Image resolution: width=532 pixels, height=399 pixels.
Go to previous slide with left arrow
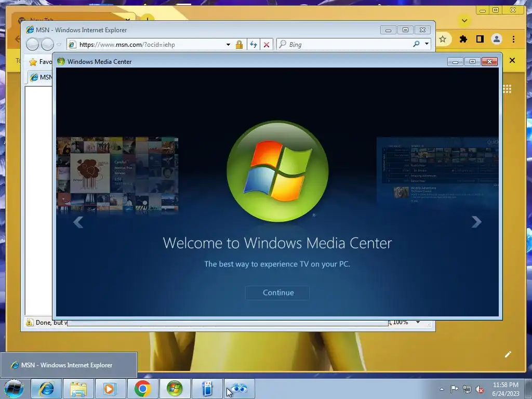coord(78,222)
